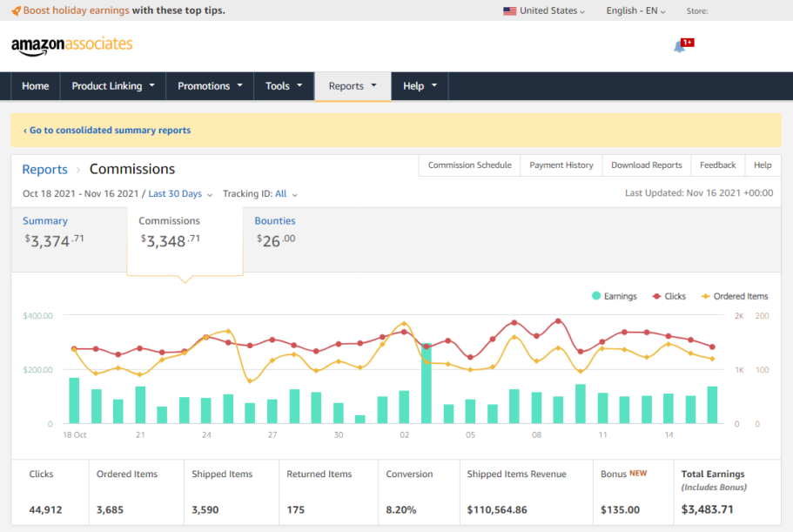Click the notification bell icon

tap(679, 46)
